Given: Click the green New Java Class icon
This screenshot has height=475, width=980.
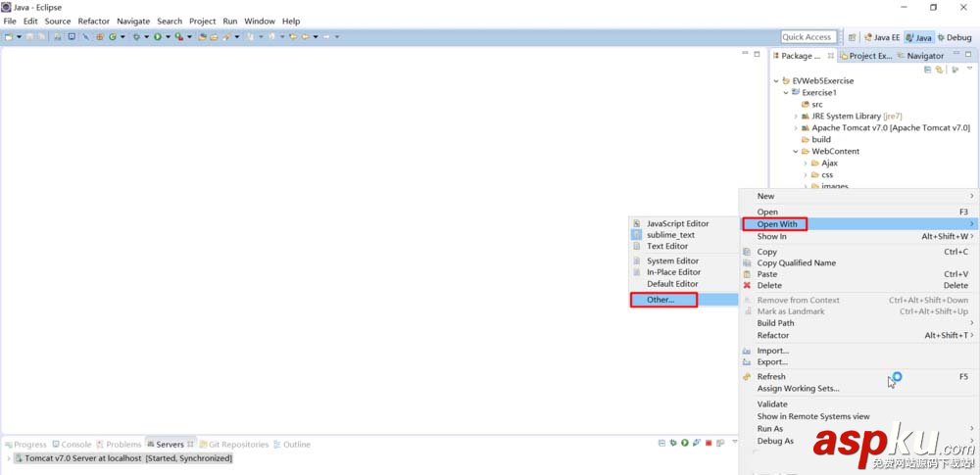Looking at the screenshot, I should [113, 37].
